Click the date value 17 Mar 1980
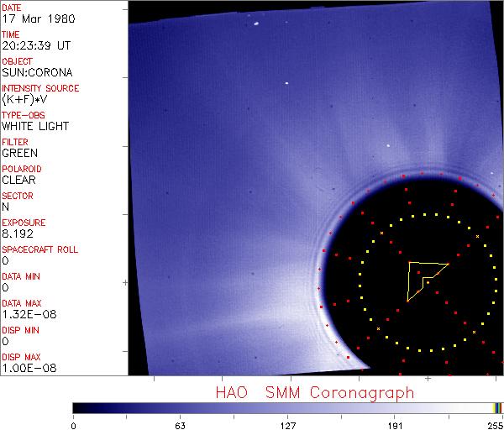The width and height of the screenshot is (504, 430). [39, 18]
